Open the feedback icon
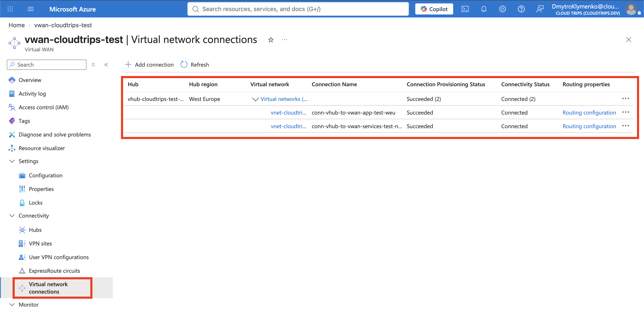Screen dimensions: 644x310 coord(540,9)
